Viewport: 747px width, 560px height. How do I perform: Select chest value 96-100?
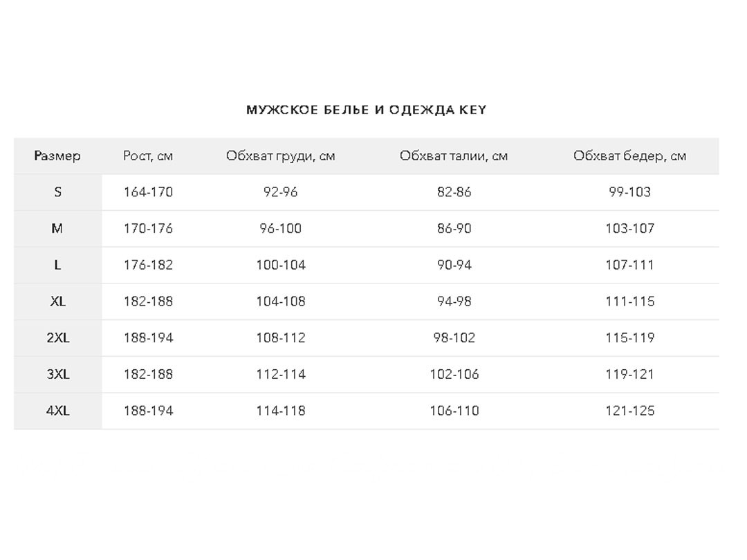tap(281, 229)
